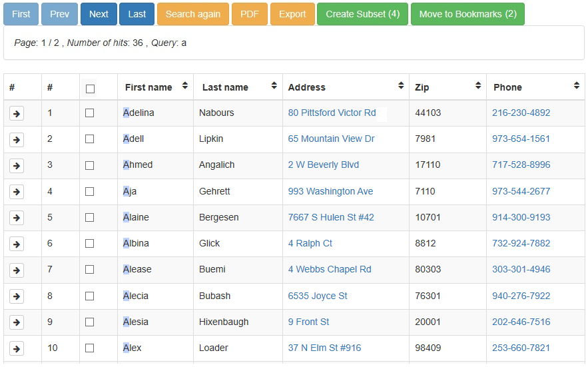Open record arrow for Alecia Bubash
This screenshot has height=367, width=588.
click(17, 296)
